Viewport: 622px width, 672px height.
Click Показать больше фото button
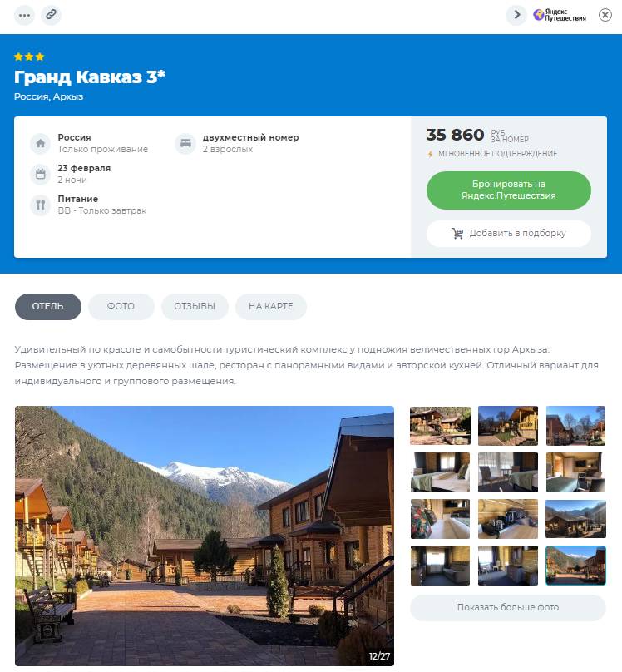[x=507, y=608]
